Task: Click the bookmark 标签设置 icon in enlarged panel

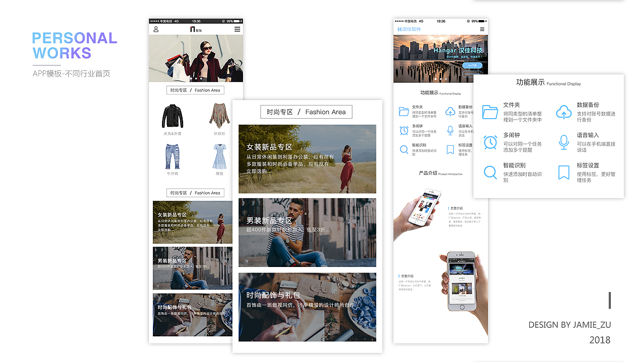Action: [x=563, y=172]
